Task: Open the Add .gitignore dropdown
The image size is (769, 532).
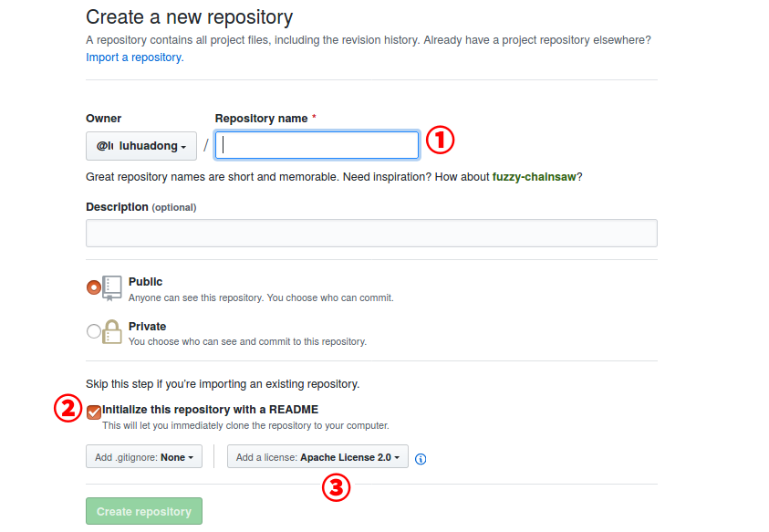Action: click(144, 457)
